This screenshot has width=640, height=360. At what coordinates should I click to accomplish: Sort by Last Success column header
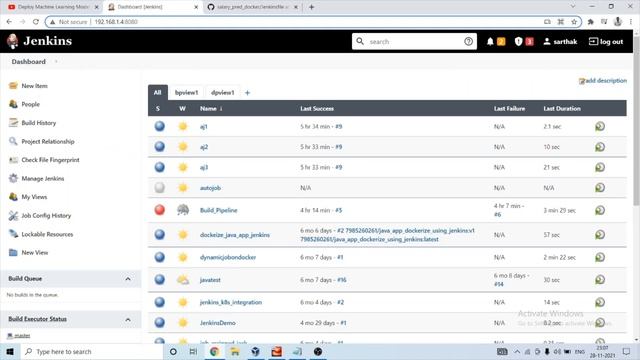pyautogui.click(x=317, y=109)
